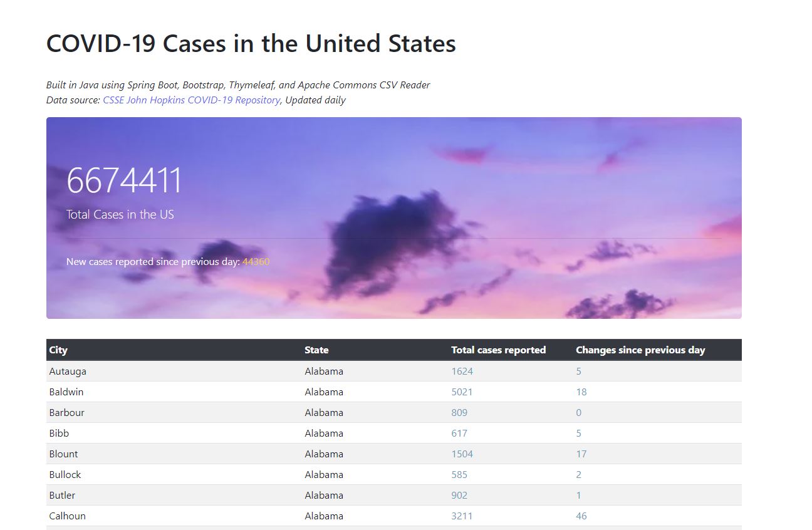Click Butler's daily change value 1
The image size is (812, 530).
coord(579,495)
